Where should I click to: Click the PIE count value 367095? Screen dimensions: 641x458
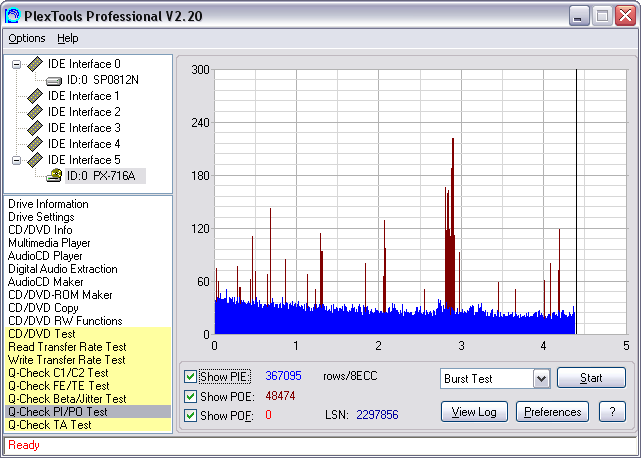pos(283,376)
